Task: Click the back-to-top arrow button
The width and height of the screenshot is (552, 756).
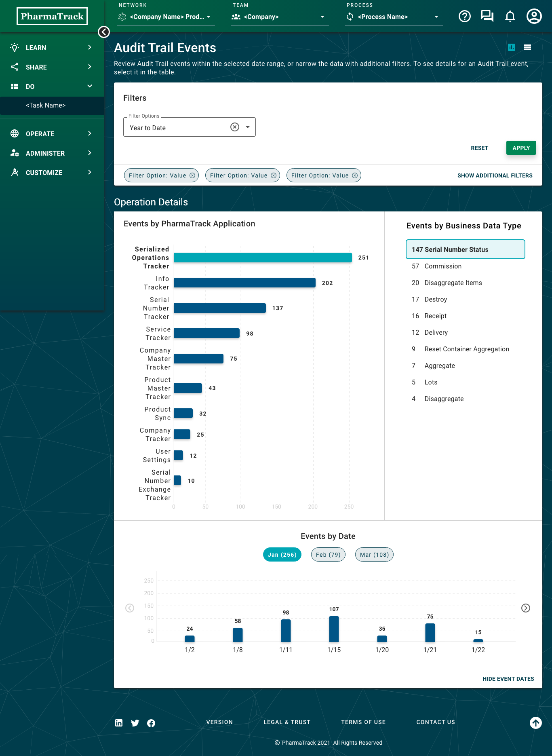Action: coord(536,722)
